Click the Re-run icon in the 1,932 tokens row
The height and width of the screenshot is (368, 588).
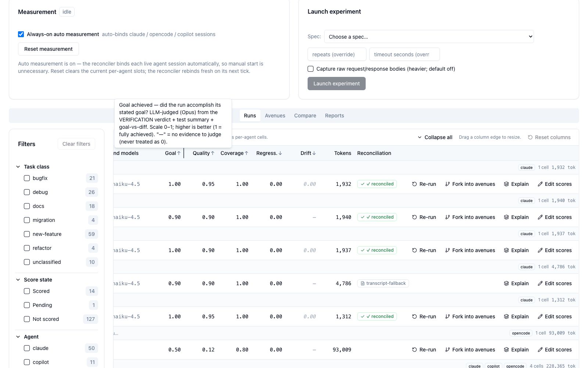coord(415,184)
